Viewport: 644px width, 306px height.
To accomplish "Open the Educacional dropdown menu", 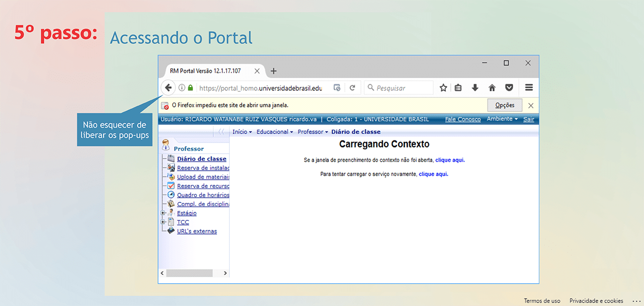I will (x=275, y=132).
